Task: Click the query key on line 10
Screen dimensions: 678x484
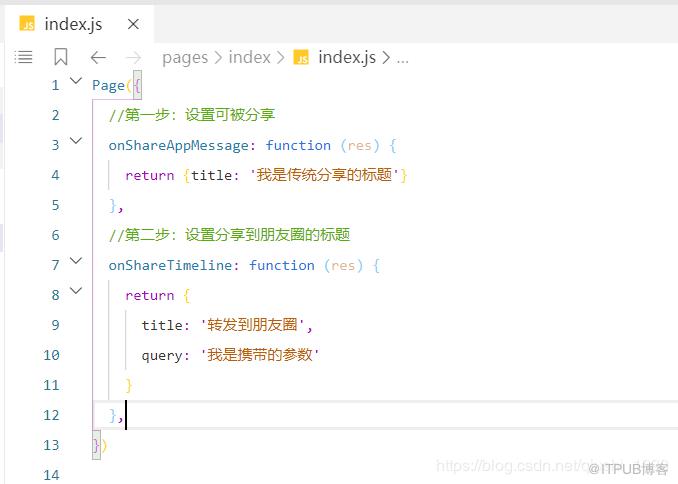Action: tap(162, 356)
